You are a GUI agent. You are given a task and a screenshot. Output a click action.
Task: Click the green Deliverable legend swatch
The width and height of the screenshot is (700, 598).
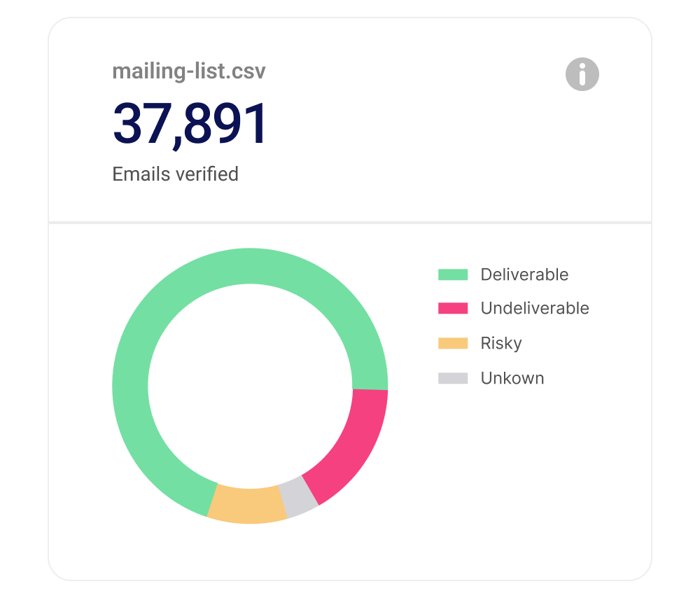coord(453,274)
